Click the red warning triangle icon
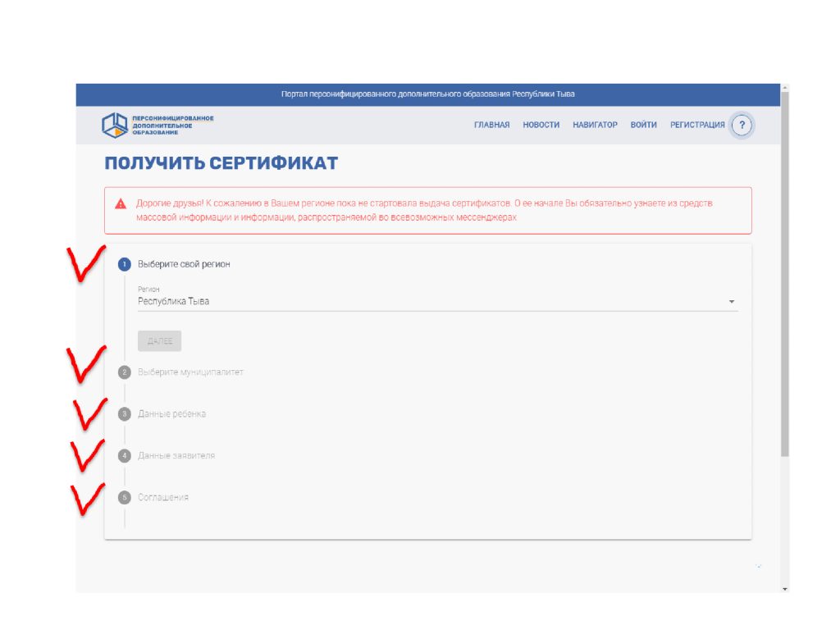Viewport: 840px width, 630px height. tap(121, 203)
